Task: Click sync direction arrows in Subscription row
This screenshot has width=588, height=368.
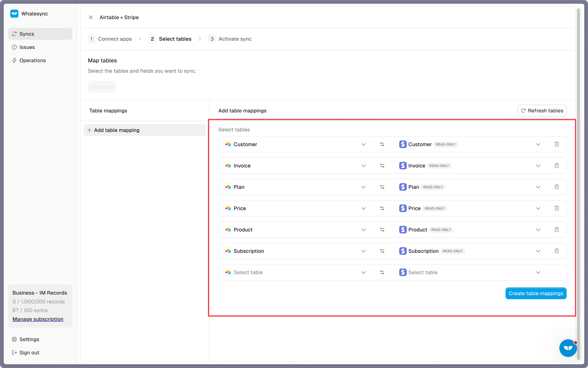Action: coord(382,251)
